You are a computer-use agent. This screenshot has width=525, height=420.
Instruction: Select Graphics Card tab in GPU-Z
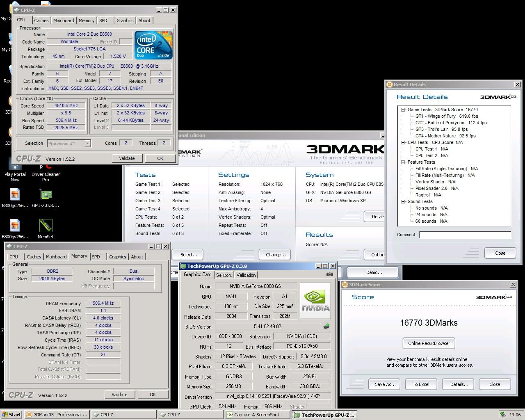coord(198,274)
